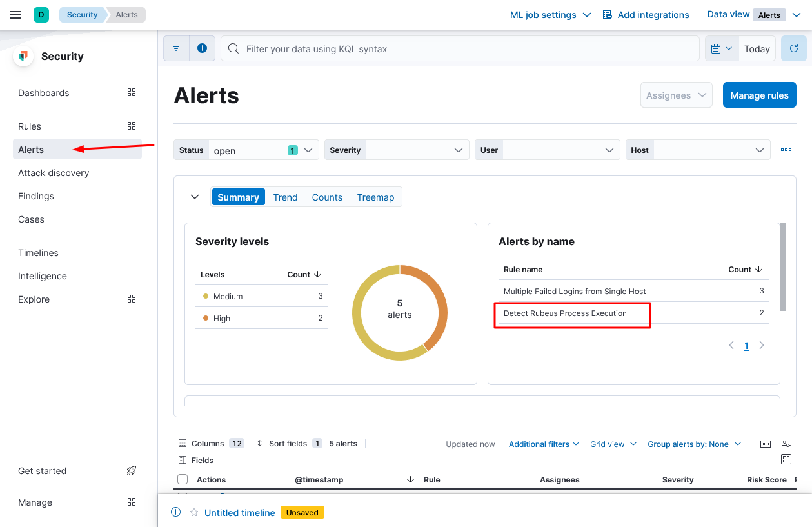Screen dimensions: 812x527
Task: Open the Untitled timeline link
Action: pos(239,512)
